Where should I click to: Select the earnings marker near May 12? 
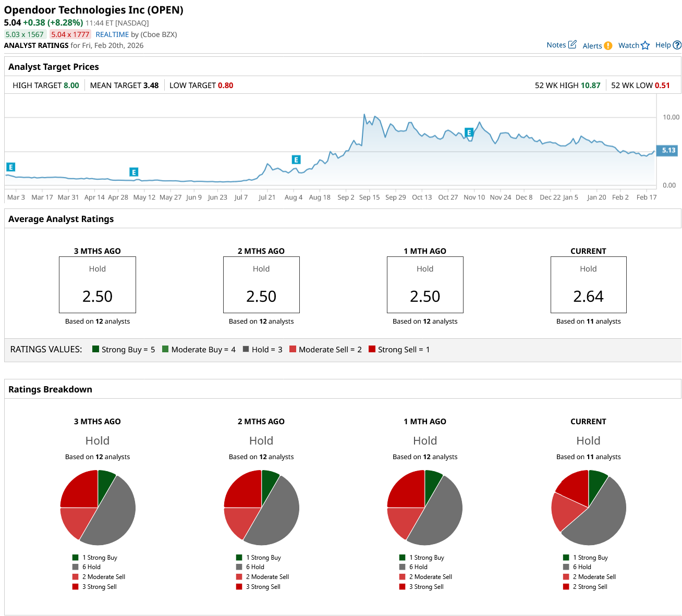(134, 173)
